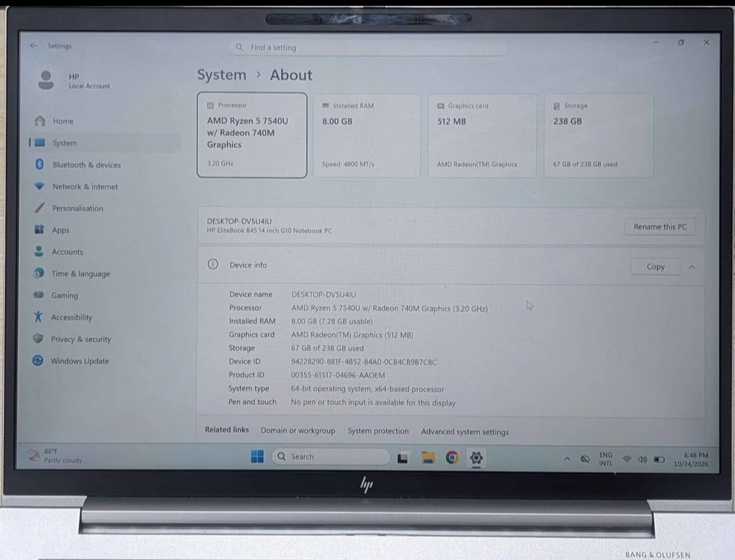Click the Network wifi icon in sidebar
This screenshot has height=560, width=735.
coord(39,186)
